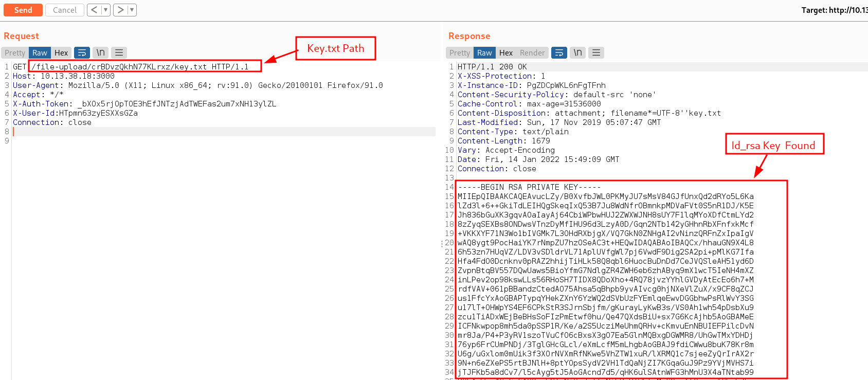Viewport: 868px width, 380px height.
Task: Click the Request panel heading
Action: (x=21, y=36)
